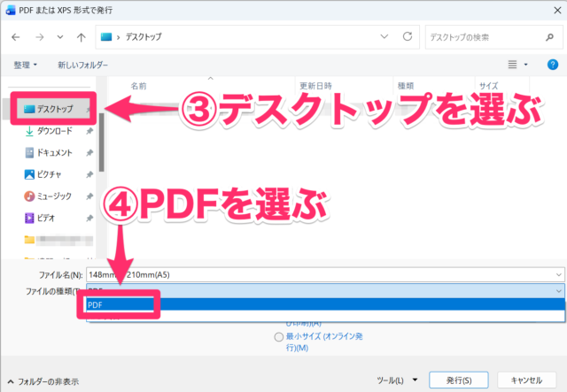Click the 発行 button

tap(458, 380)
